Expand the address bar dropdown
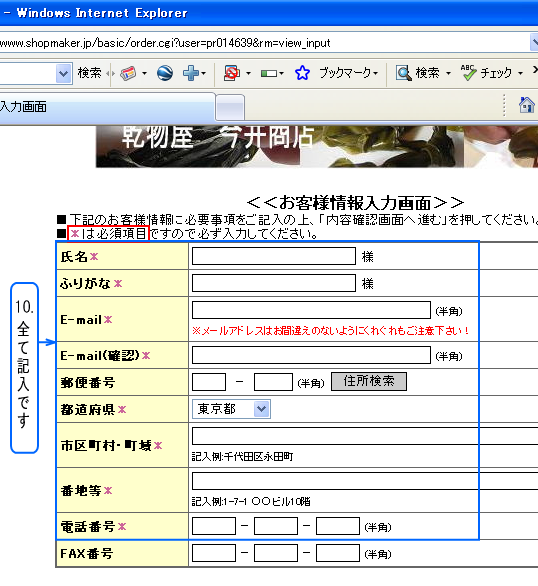The height and width of the screenshot is (586, 538). click(x=534, y=42)
